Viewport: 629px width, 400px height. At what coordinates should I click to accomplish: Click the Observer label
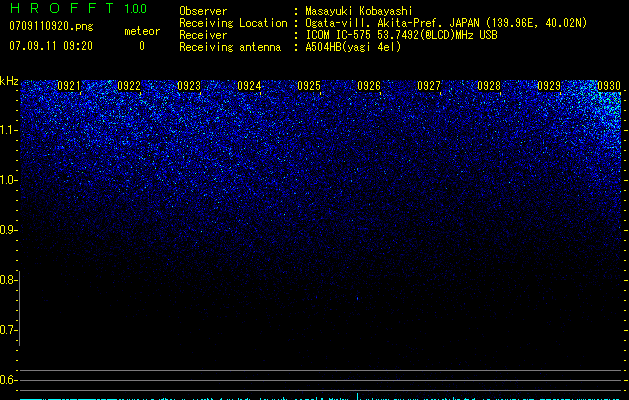point(203,11)
